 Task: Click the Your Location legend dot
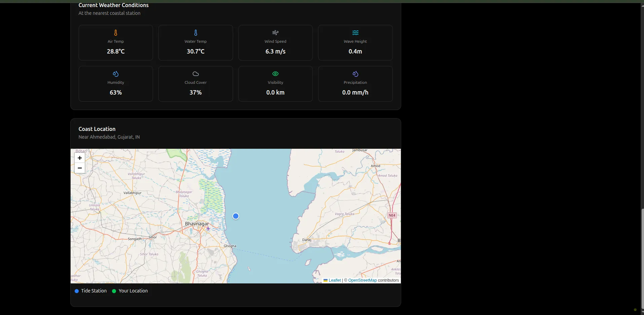114,291
